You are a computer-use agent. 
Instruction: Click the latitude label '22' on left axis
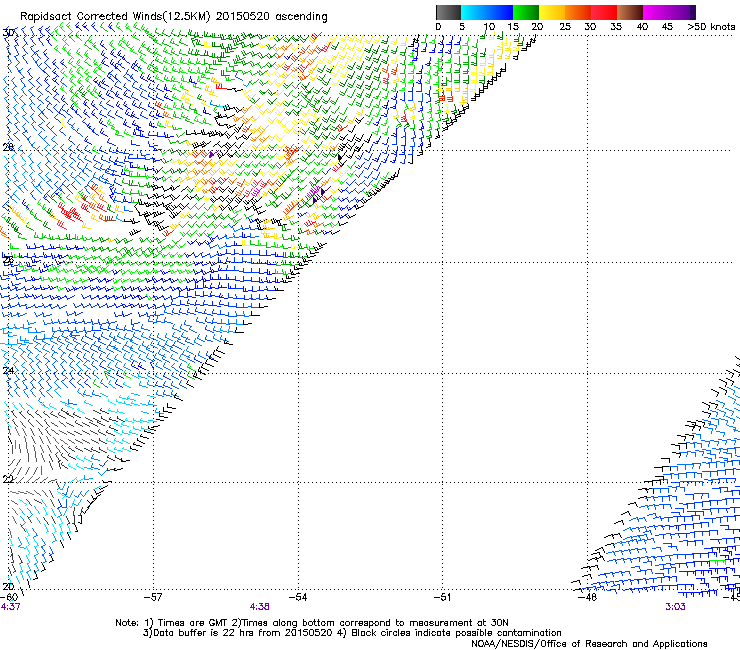coord(8,479)
